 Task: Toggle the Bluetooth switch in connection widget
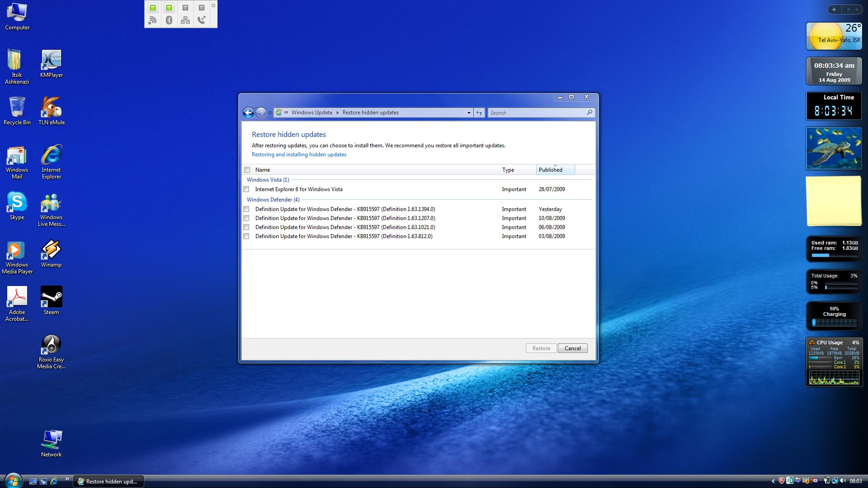point(169,8)
